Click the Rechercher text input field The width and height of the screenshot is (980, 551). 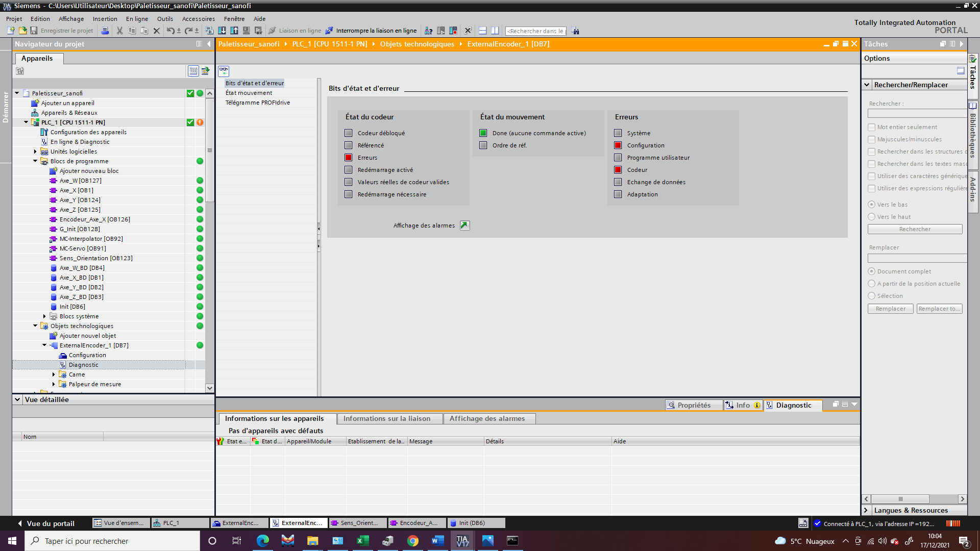(x=916, y=113)
